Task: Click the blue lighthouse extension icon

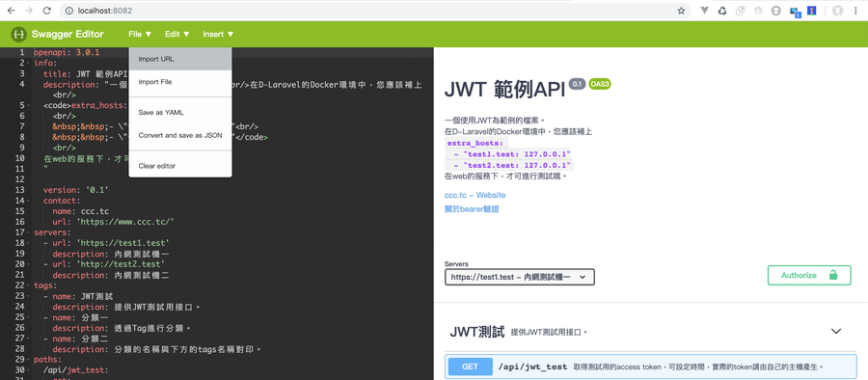Action: 812,11
